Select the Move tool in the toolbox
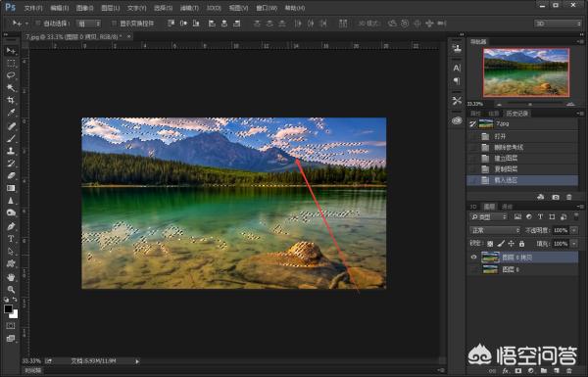This screenshot has width=588, height=377. pos(11,51)
